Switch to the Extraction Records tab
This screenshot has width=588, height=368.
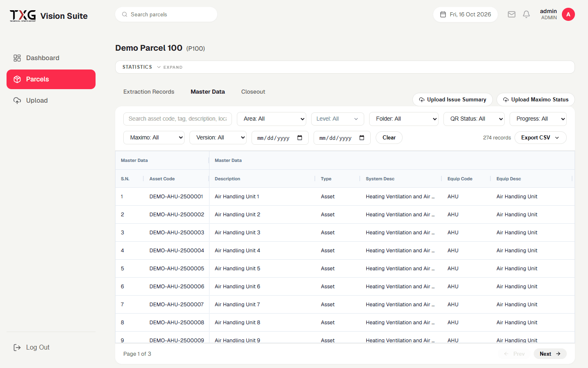tap(149, 92)
